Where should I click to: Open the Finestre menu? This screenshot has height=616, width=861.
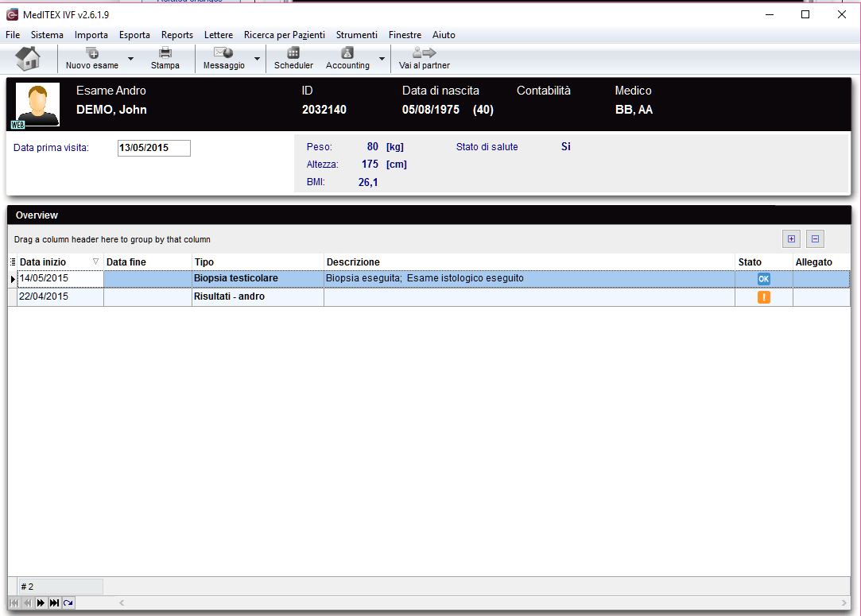405,35
